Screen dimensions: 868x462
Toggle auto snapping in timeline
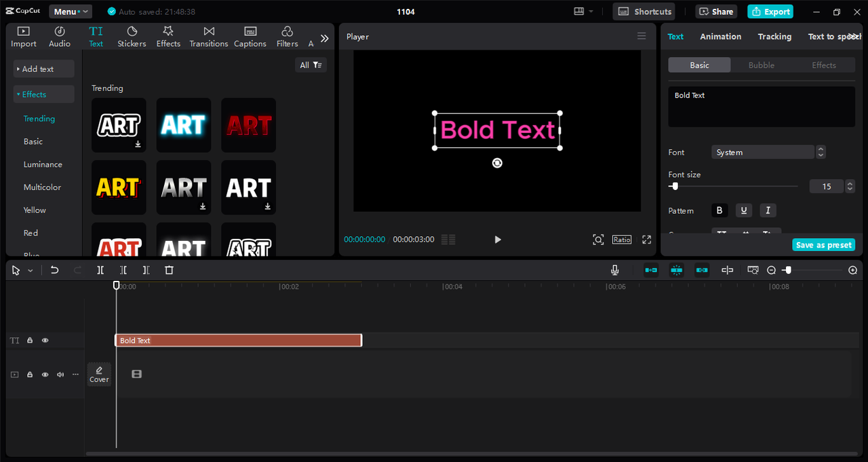[676, 270]
